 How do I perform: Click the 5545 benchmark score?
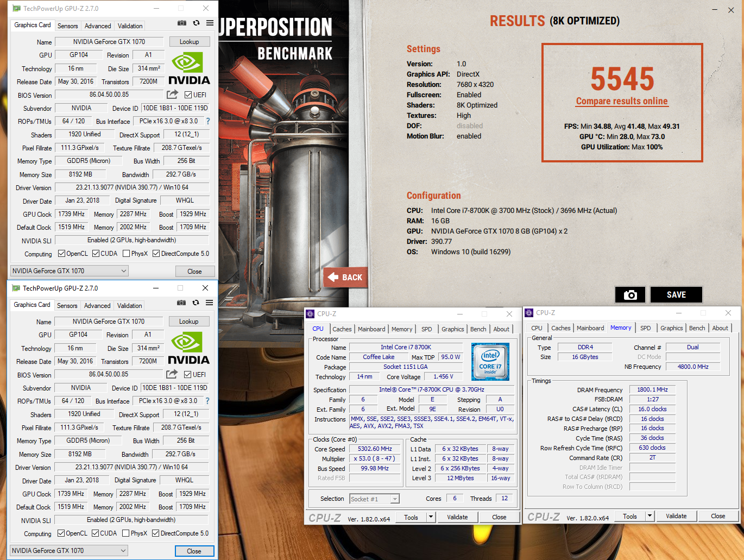622,79
